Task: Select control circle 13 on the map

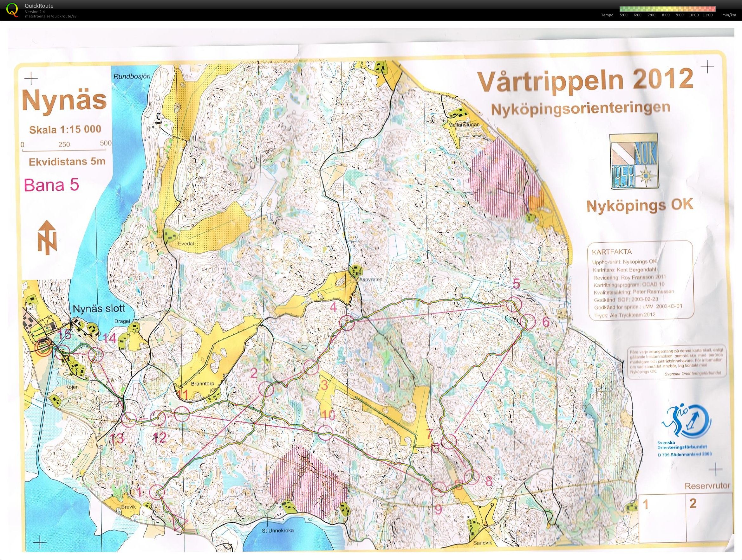Action: (x=129, y=420)
